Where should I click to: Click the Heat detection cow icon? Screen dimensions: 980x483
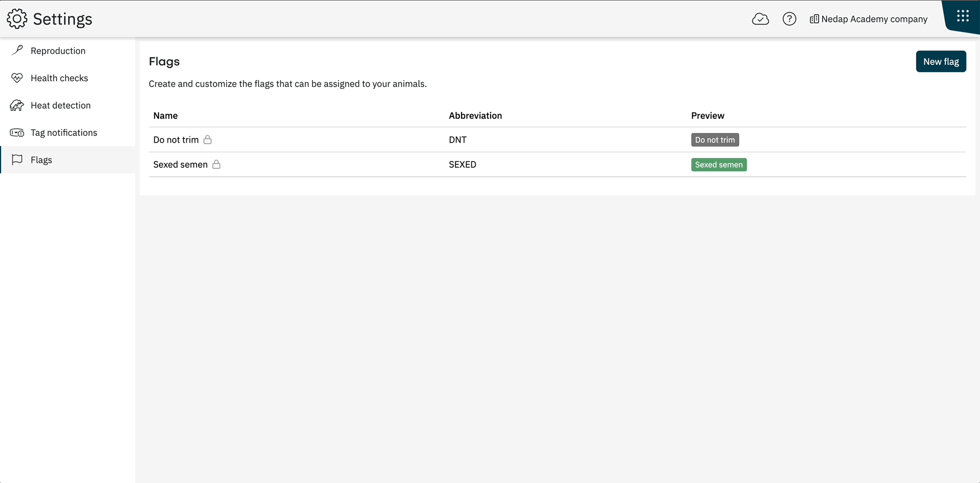[17, 105]
